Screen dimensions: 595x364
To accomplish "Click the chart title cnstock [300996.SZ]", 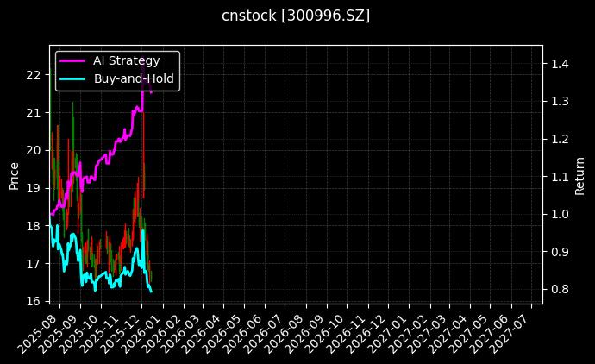I will [x=296, y=16].
